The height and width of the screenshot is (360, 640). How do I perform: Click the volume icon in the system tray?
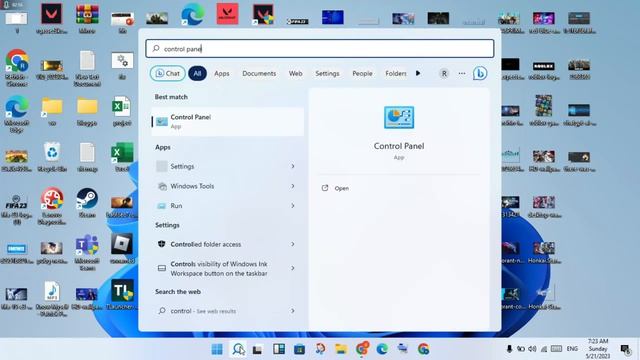[x=532, y=349]
